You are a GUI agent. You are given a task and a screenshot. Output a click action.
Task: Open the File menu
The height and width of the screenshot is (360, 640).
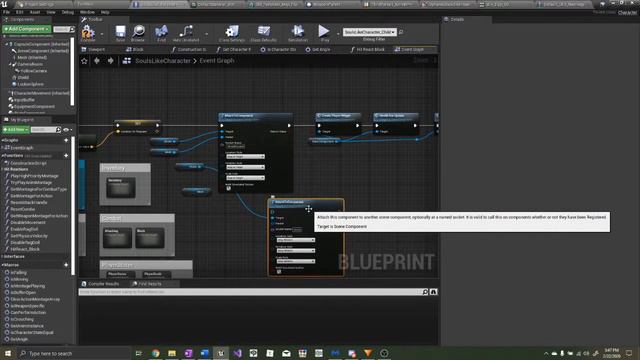(7, 12)
